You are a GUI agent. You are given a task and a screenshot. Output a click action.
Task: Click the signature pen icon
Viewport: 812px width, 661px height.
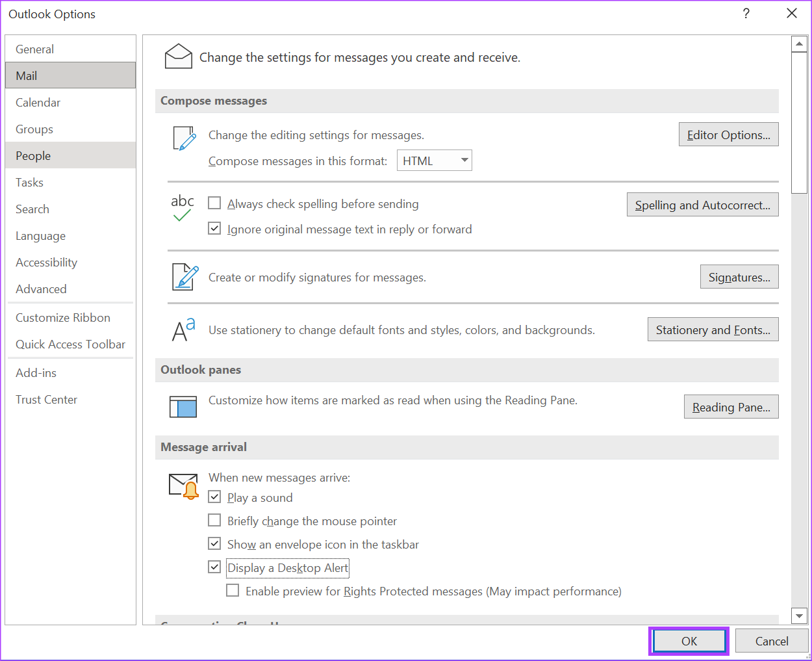[x=185, y=277]
